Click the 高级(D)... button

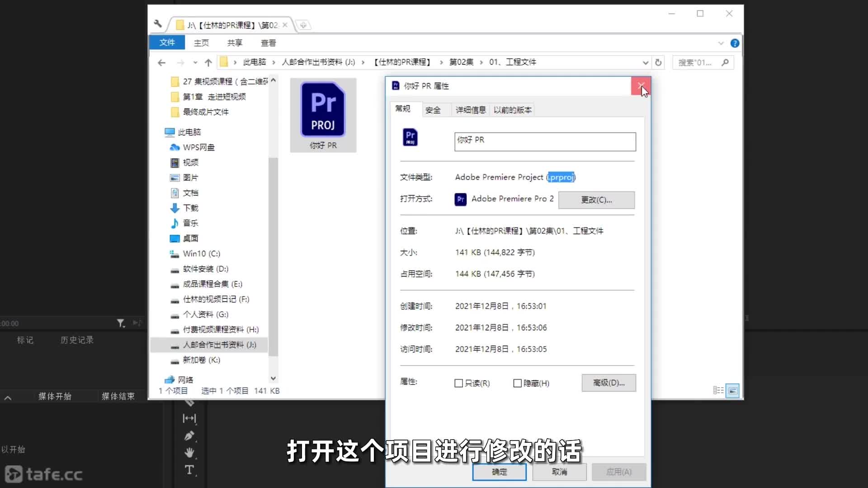pos(609,383)
